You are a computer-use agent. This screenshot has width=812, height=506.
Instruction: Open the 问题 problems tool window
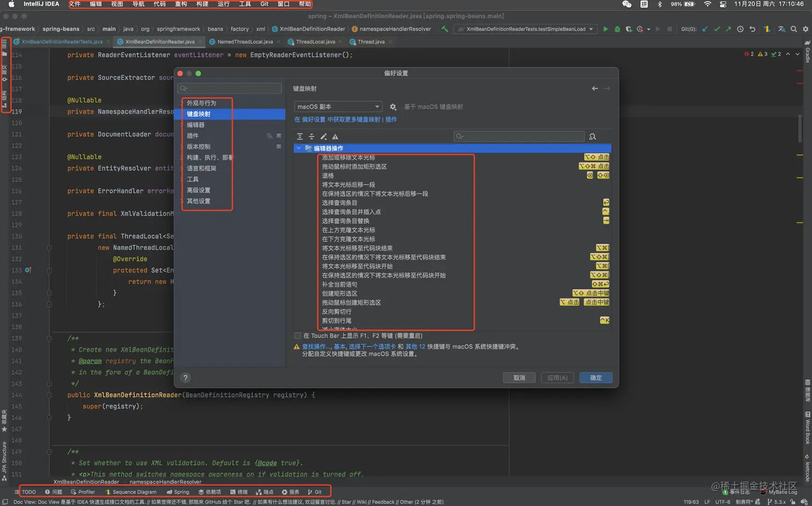54,492
